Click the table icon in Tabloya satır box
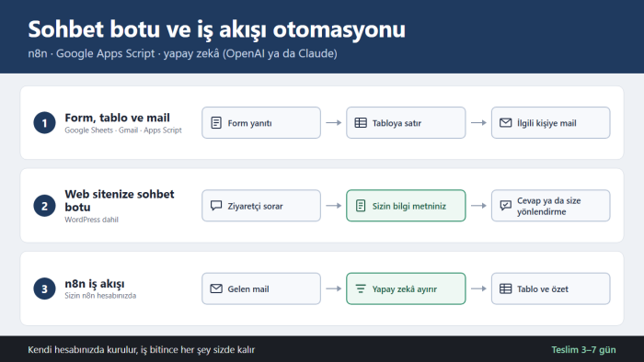Image resolution: width=644 pixels, height=362 pixels. coord(361,122)
